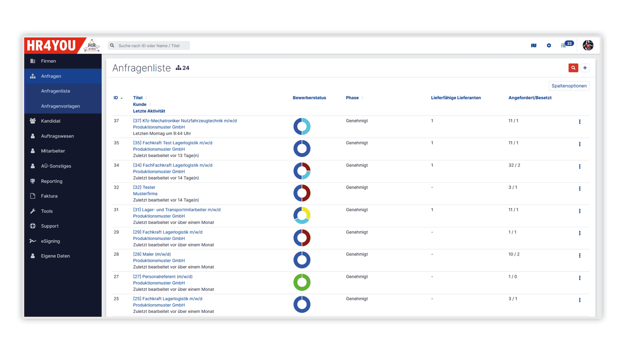Viewport: 624px width, 364px height.
Task: Sort by ID column arrow
Action: [122, 98]
